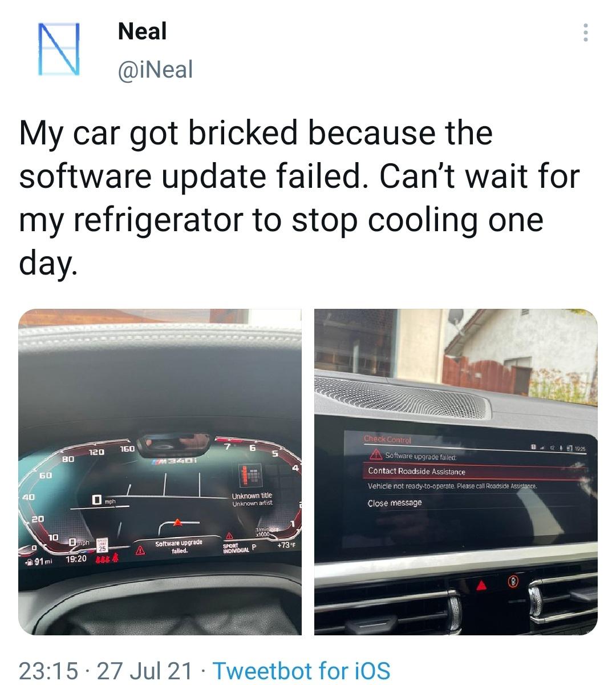616x685 pixels.
Task: Click the 23:15 · 27 Jul 21 timestamp
Action: pyautogui.click(x=106, y=670)
